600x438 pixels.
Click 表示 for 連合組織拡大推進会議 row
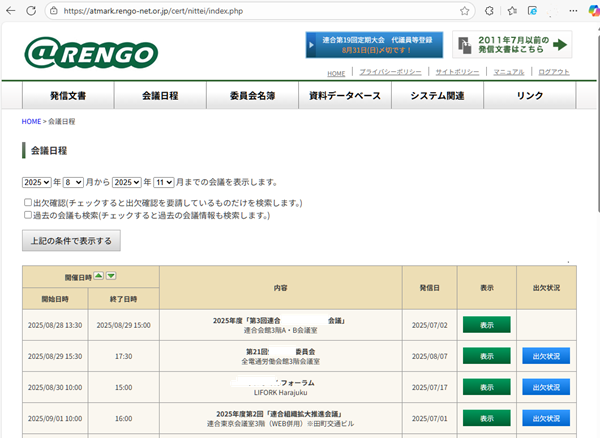(x=487, y=418)
